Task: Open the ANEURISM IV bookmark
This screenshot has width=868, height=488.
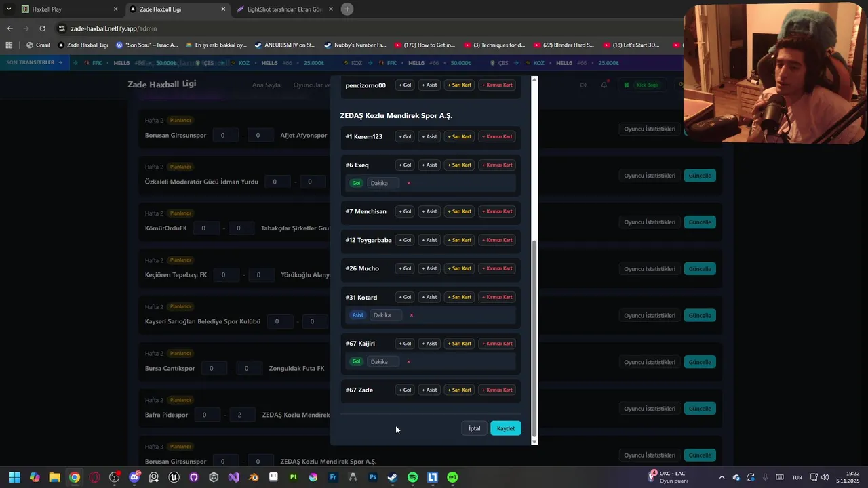Action: pyautogui.click(x=285, y=45)
